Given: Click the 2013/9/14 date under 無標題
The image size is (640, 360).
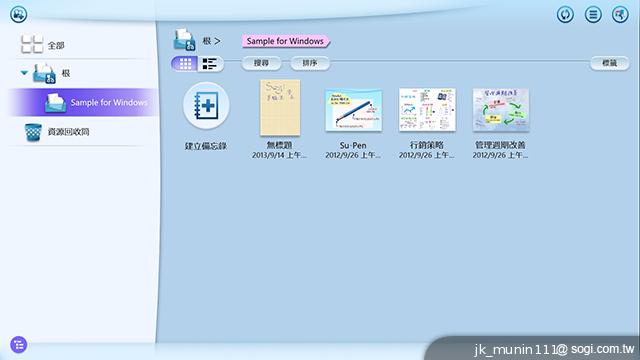Looking at the screenshot, I should [x=279, y=156].
